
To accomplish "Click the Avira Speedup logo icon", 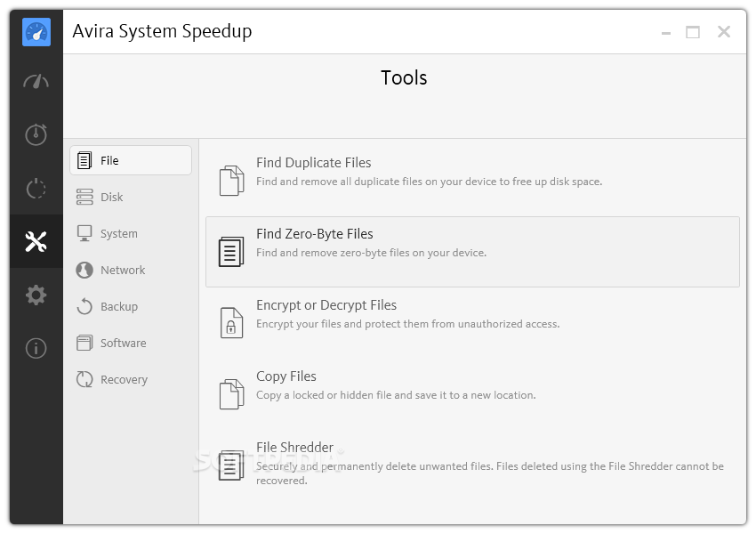I will [36, 32].
